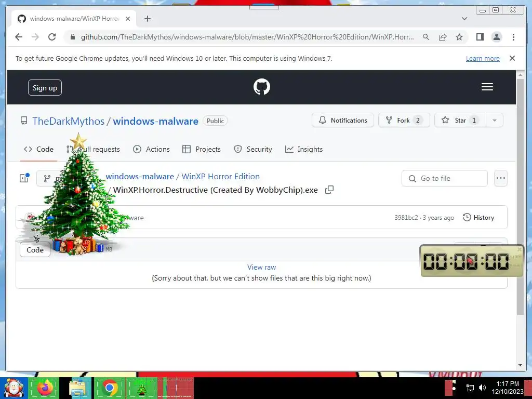The image size is (532, 399).
Task: Open the View raw link
Action: click(x=262, y=268)
